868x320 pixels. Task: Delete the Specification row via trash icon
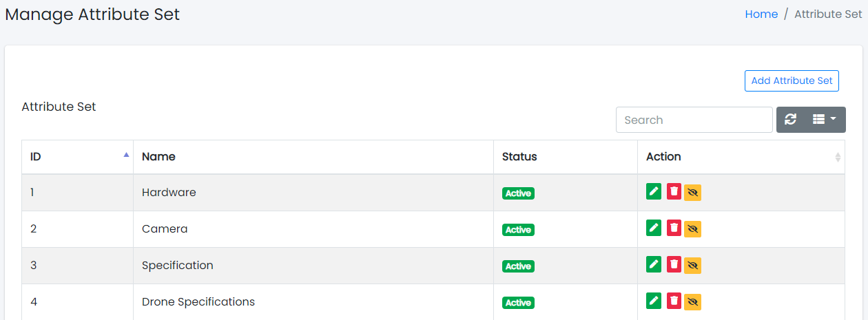674,264
